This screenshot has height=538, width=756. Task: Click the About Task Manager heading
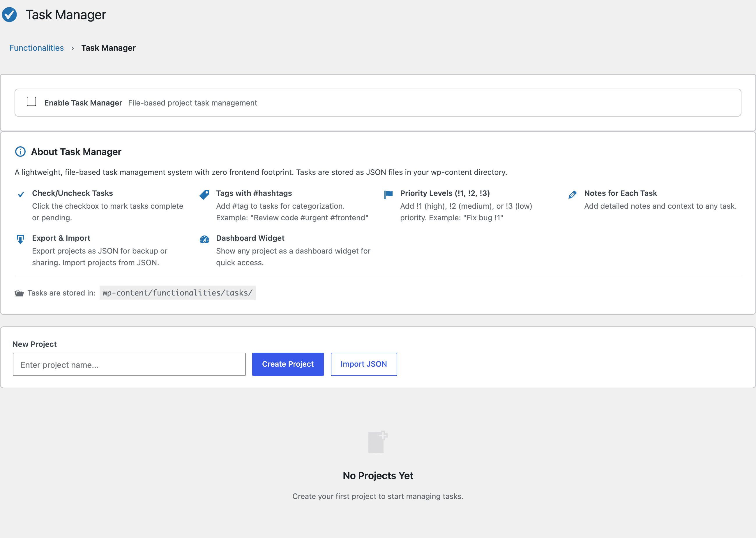click(76, 152)
